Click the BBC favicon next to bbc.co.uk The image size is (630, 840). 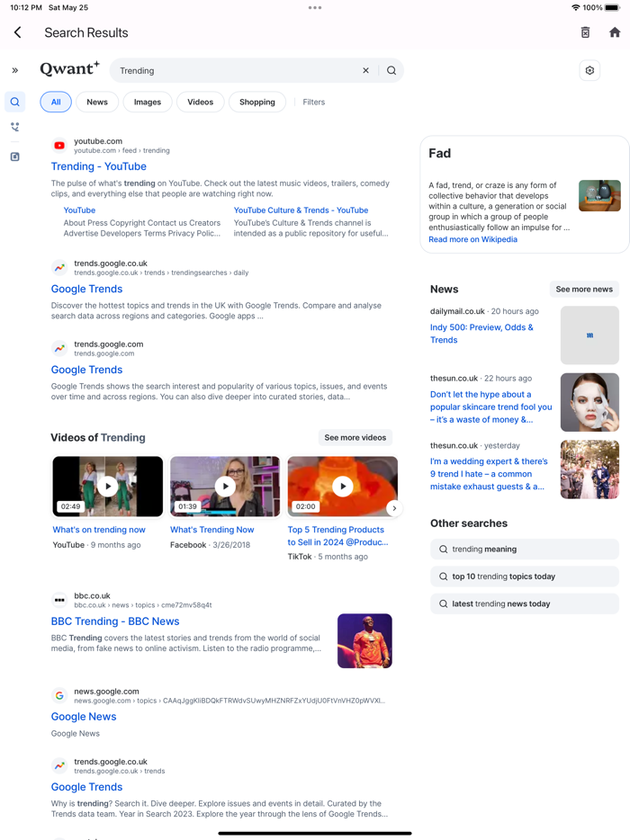point(59,600)
